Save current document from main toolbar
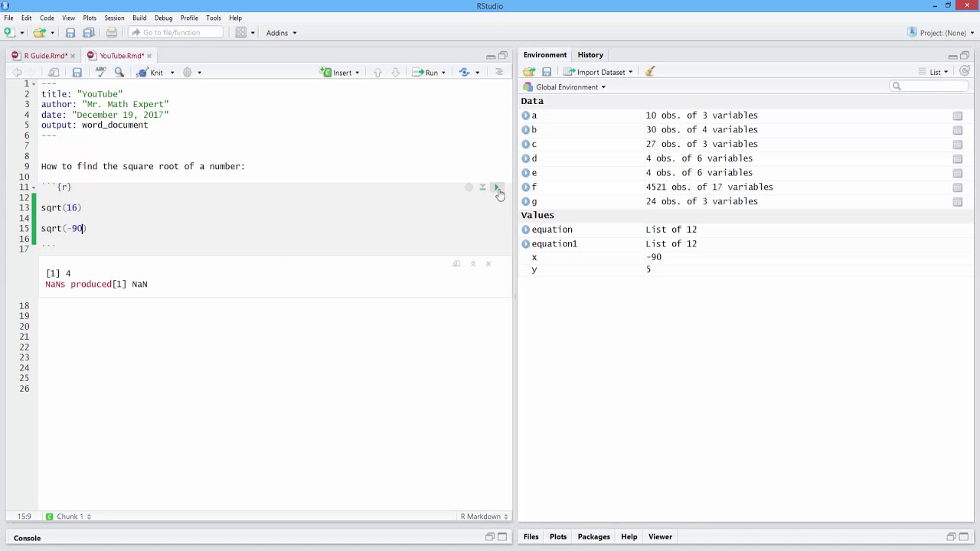Image resolution: width=980 pixels, height=551 pixels. click(70, 32)
